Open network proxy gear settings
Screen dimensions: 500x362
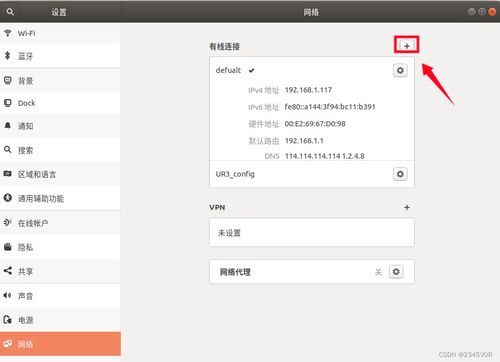396,272
